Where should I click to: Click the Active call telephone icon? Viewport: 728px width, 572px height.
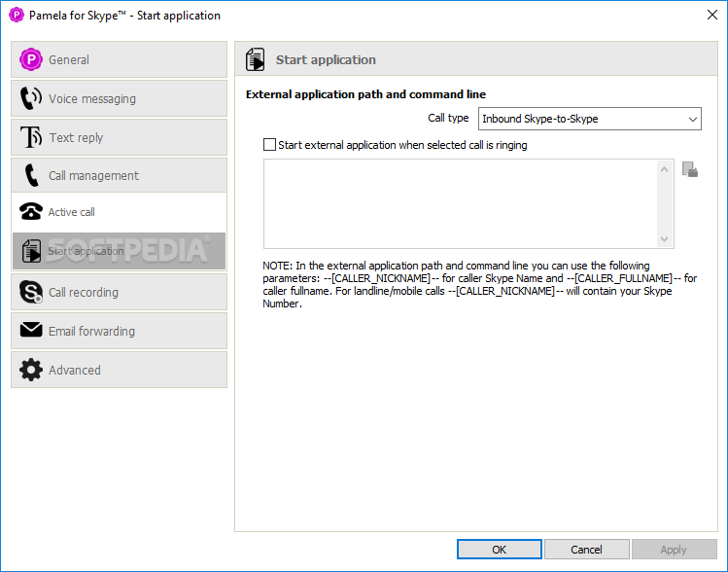31,212
